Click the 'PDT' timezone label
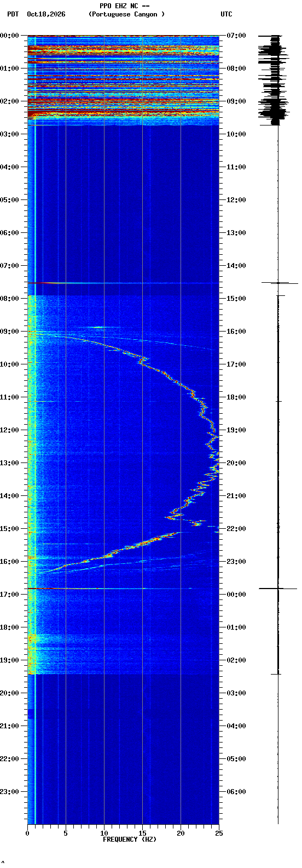The width and height of the screenshot is (302, 868). click(x=13, y=14)
